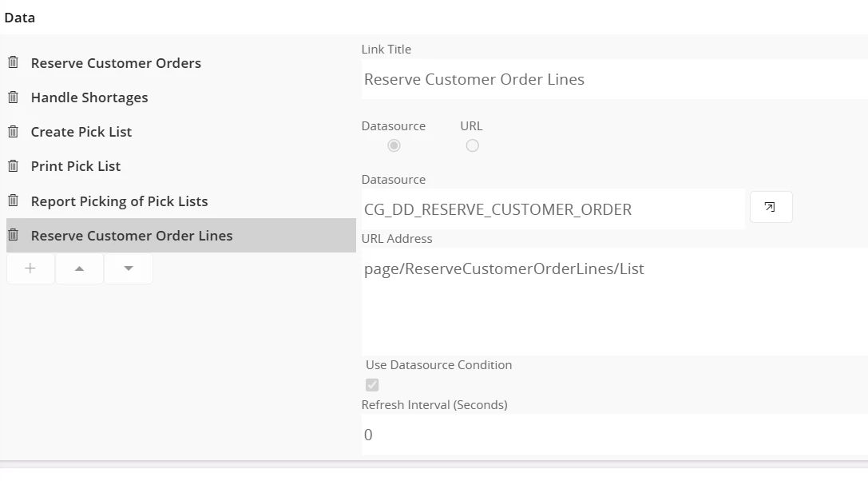
Task: Open the Create Pick List entry
Action: tap(81, 132)
